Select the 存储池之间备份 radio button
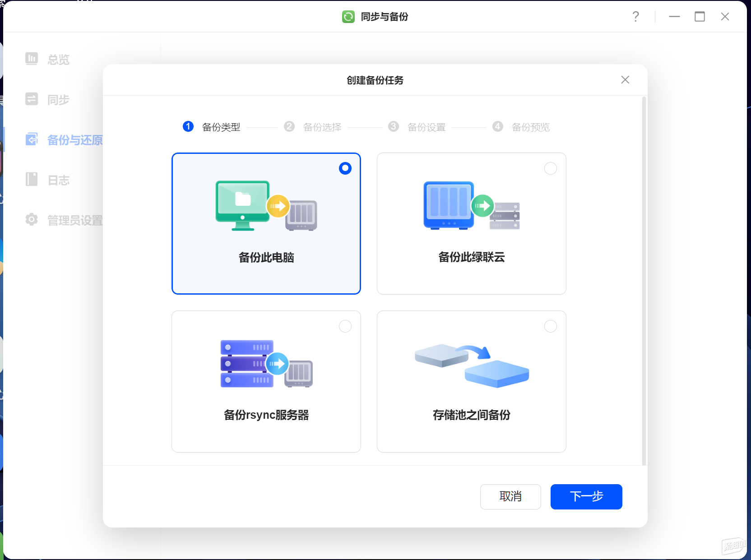The height and width of the screenshot is (560, 751). pyautogui.click(x=551, y=326)
